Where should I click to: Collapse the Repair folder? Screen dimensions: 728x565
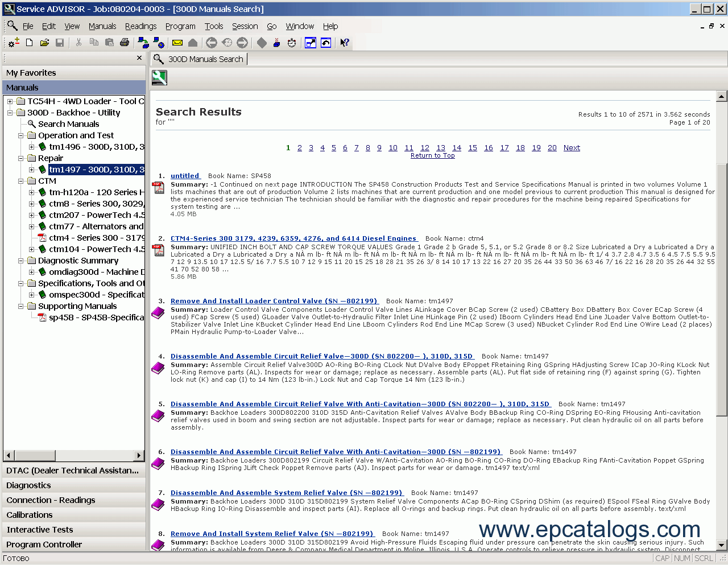click(20, 158)
